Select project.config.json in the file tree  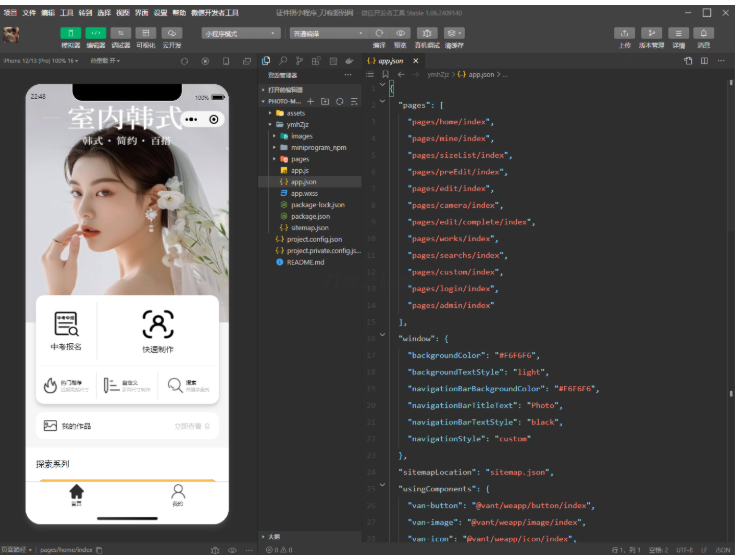click(x=313, y=239)
